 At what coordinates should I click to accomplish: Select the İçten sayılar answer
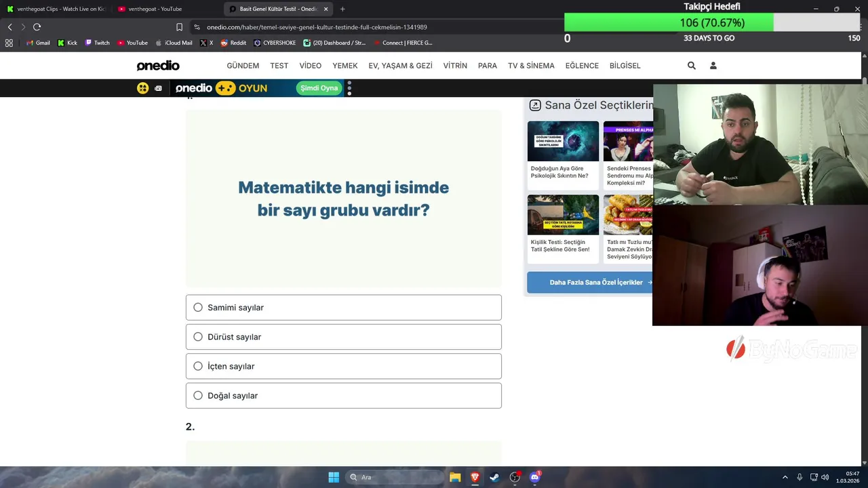344,366
